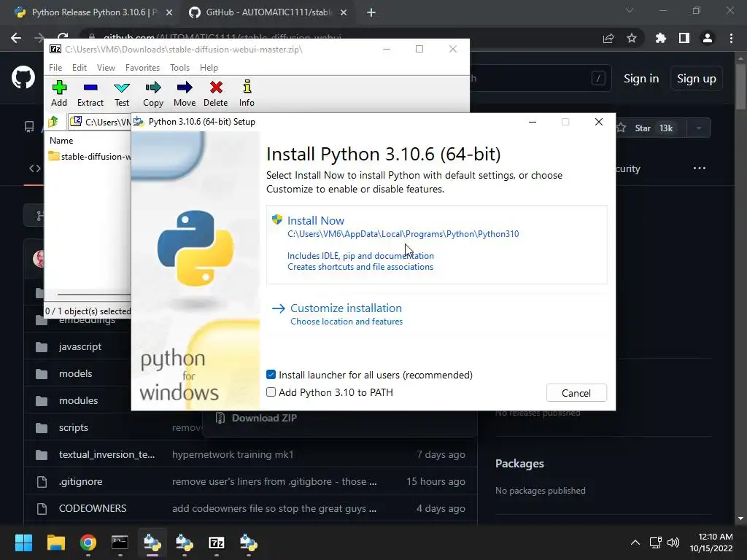The height and width of the screenshot is (560, 747).
Task: Go back in Chrome
Action: point(16,38)
